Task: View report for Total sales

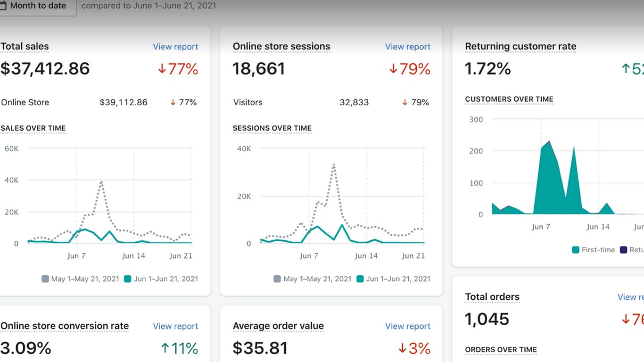Action: [175, 47]
